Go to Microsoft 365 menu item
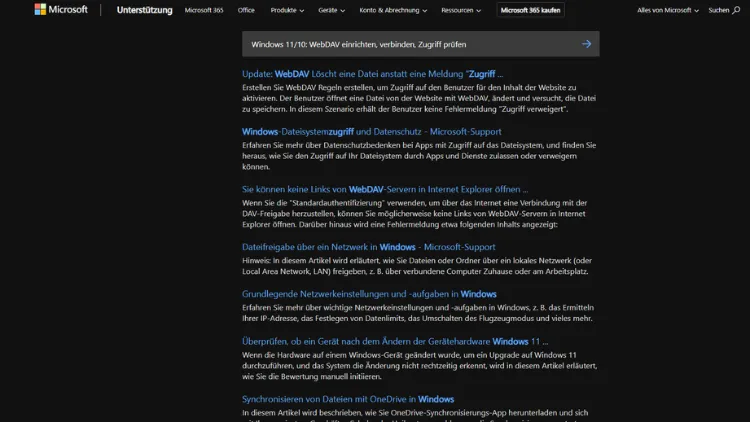The image size is (750, 422). (x=204, y=10)
